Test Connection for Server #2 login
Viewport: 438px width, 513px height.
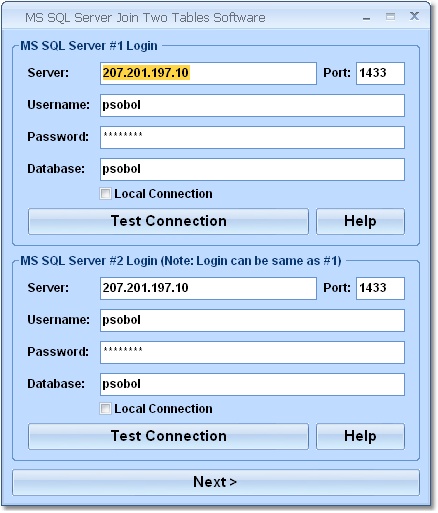click(168, 436)
